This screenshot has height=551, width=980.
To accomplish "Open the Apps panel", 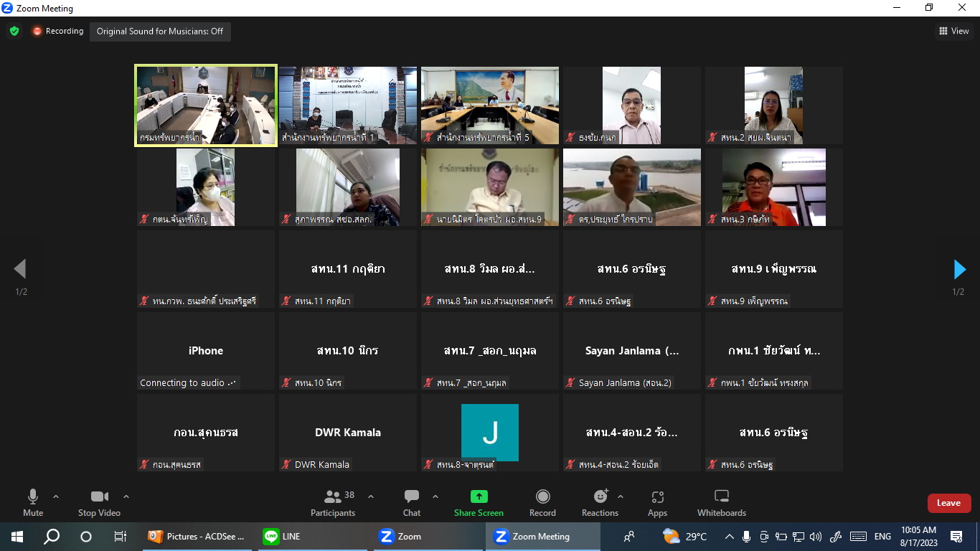I will tap(657, 502).
